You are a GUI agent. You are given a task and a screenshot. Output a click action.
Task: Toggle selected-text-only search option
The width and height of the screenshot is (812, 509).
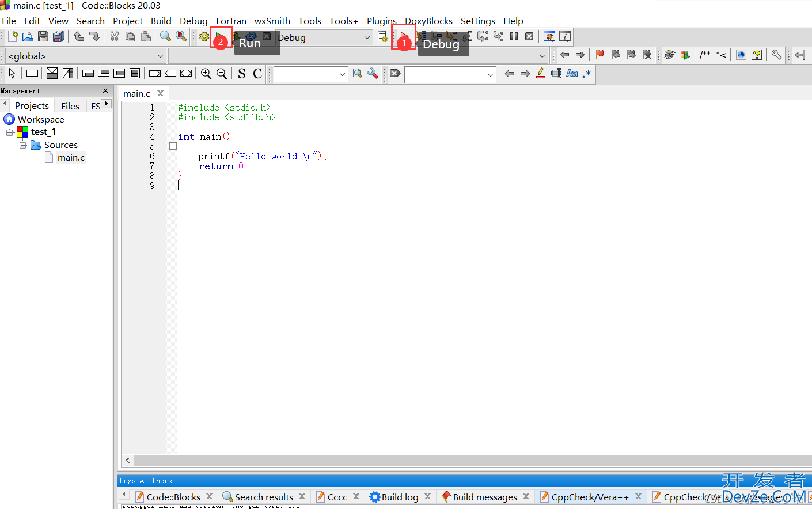(556, 73)
